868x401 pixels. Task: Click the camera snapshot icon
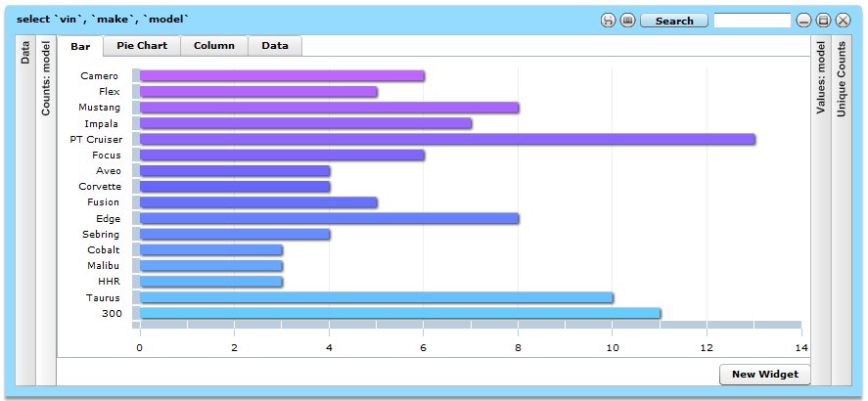tap(627, 21)
